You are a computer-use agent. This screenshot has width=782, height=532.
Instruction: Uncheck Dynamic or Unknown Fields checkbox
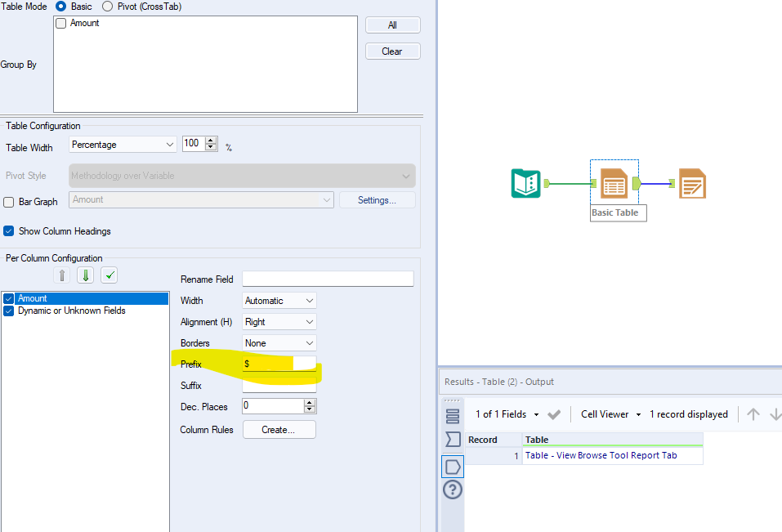point(8,311)
